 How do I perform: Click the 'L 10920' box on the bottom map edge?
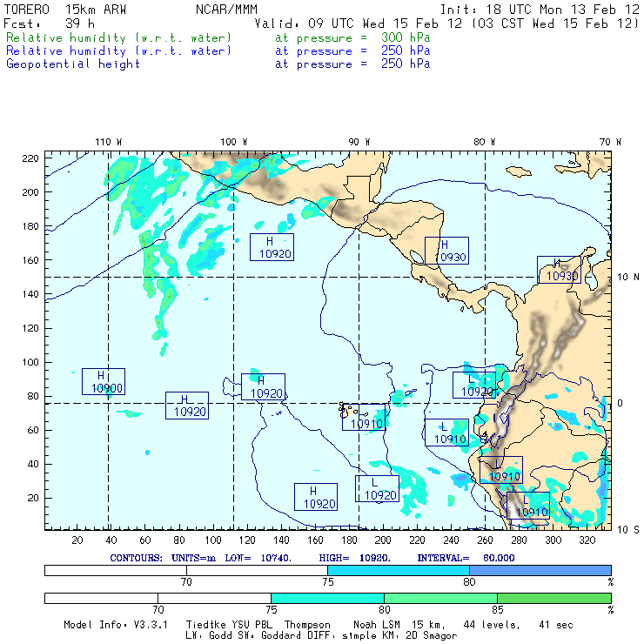377,488
